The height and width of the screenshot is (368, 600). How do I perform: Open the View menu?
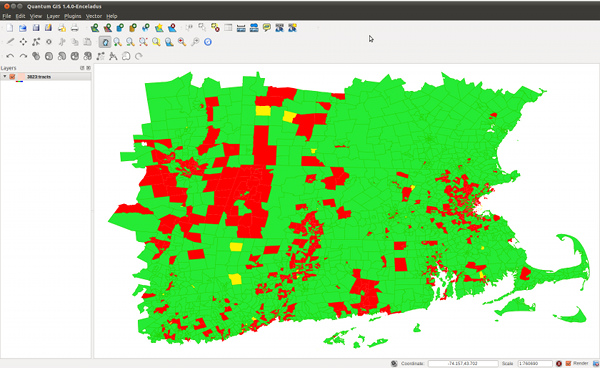[36, 16]
